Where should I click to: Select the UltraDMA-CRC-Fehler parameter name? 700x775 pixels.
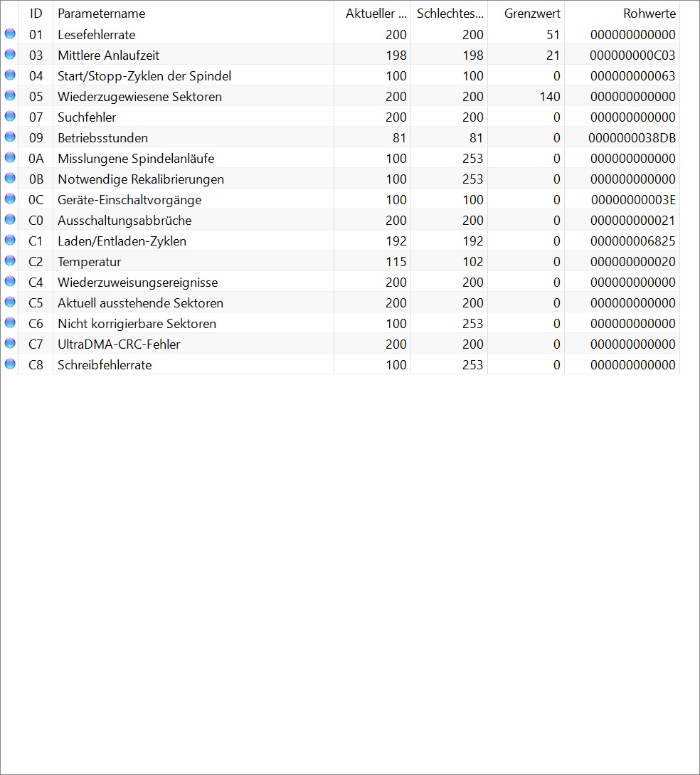click(119, 344)
